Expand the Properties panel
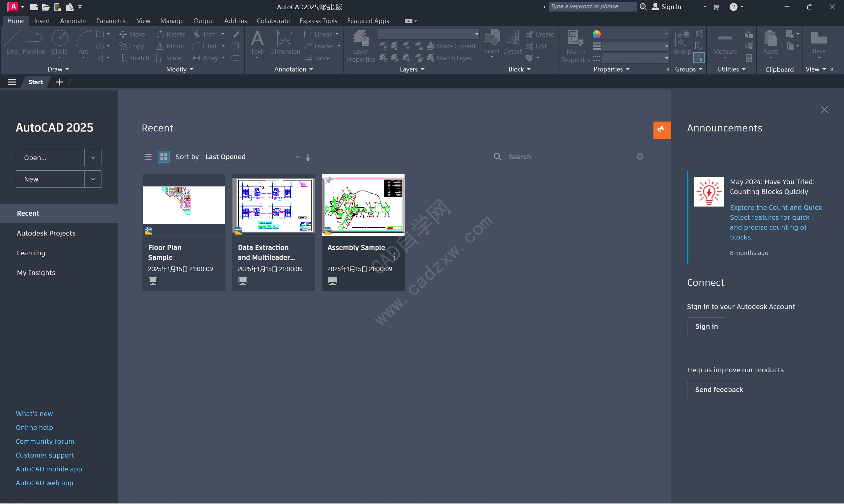 [x=611, y=69]
